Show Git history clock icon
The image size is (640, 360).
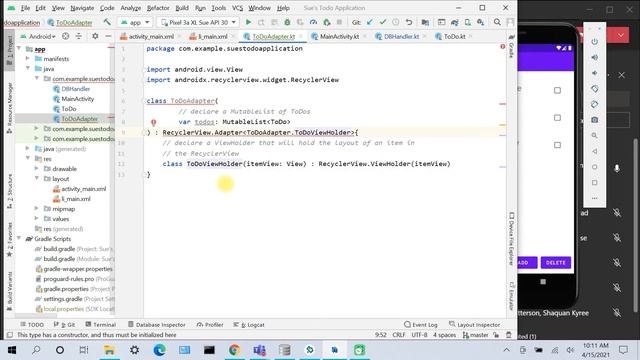[396, 22]
